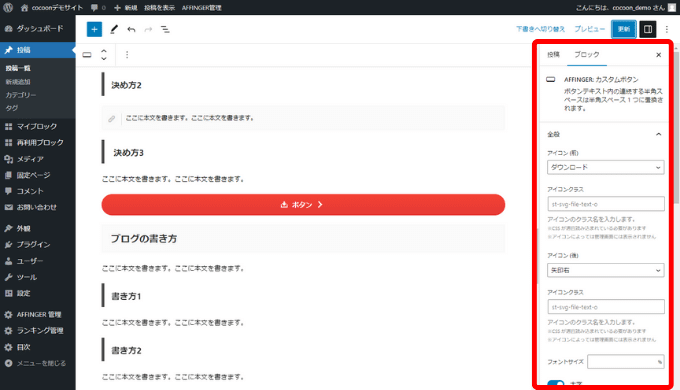Click the 決め方3 heading
Image resolution: width=680 pixels, height=390 pixels.
click(x=128, y=153)
